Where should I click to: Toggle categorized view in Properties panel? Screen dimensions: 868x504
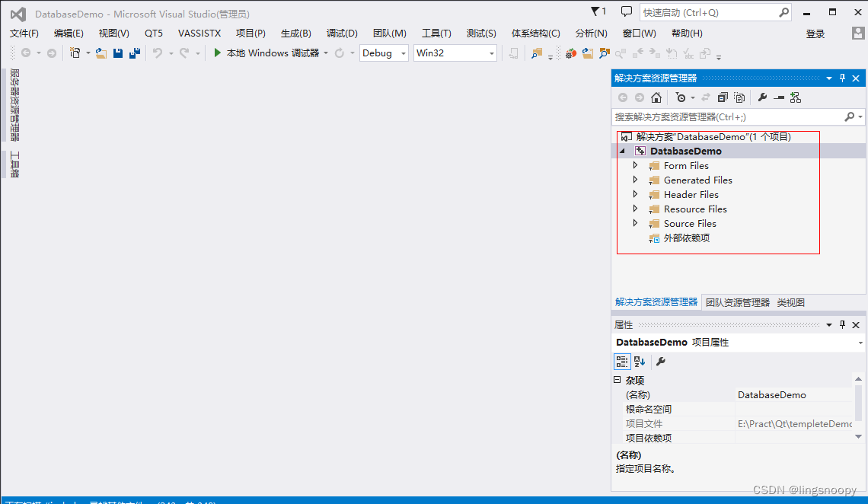click(621, 362)
